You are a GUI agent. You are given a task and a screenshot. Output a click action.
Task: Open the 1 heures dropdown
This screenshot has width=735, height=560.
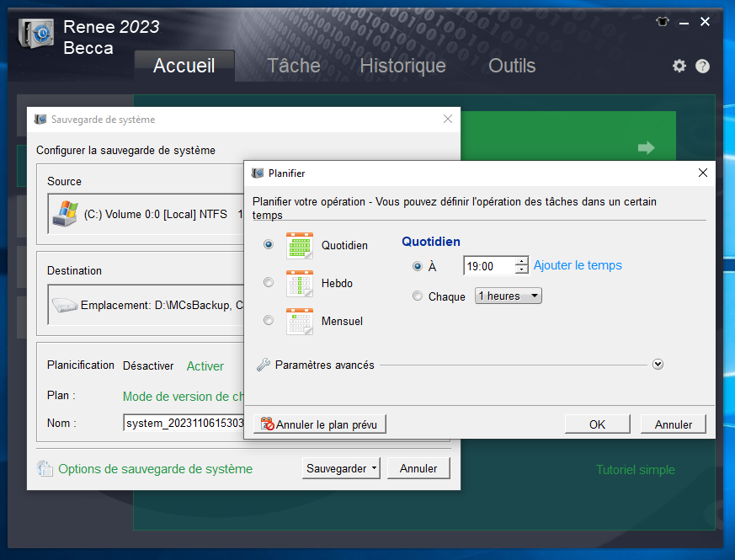click(508, 296)
